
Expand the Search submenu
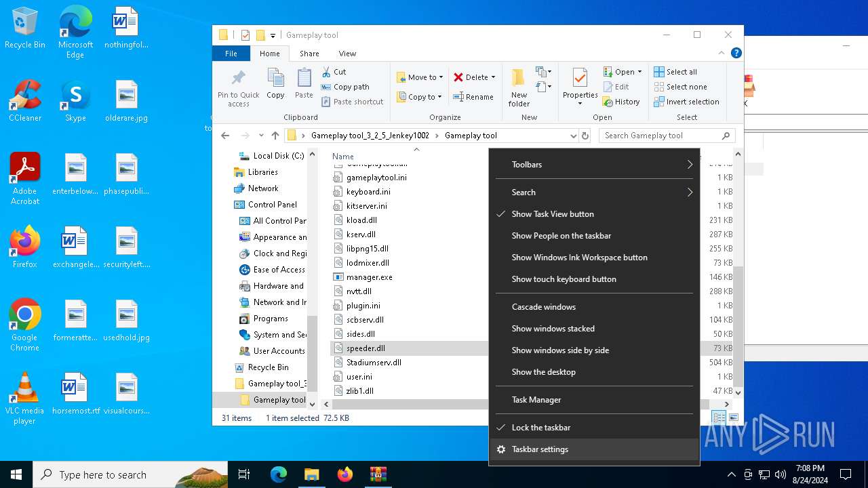594,192
